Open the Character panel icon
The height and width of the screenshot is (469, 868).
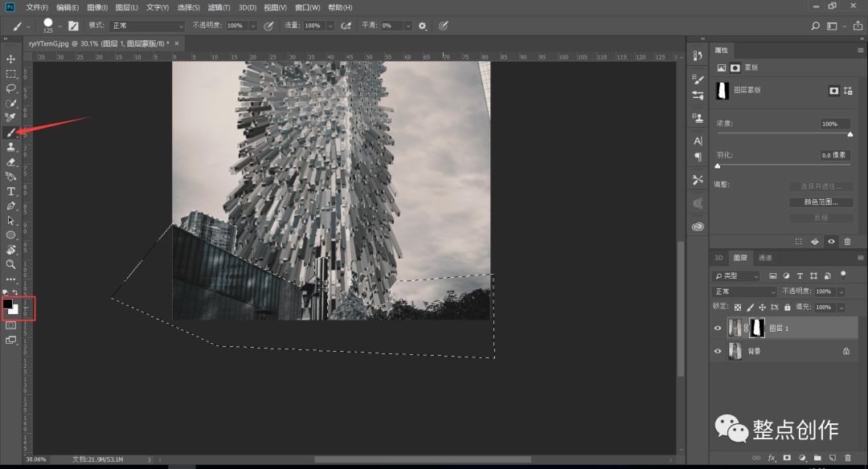[x=698, y=141]
